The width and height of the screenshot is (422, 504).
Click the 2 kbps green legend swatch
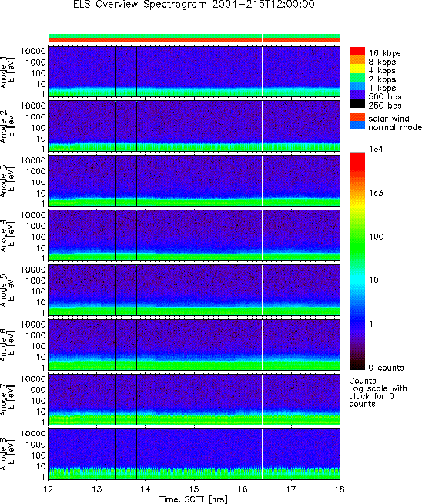(x=357, y=78)
